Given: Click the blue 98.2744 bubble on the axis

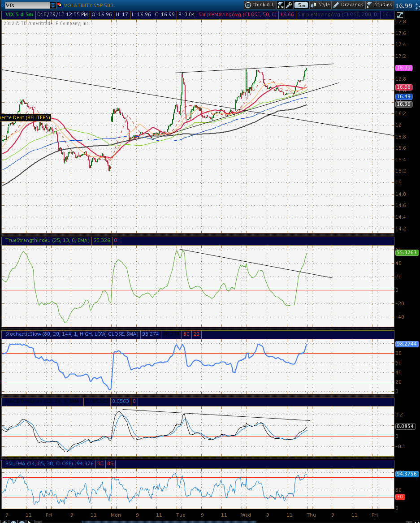Looking at the screenshot, I should coord(407,344).
